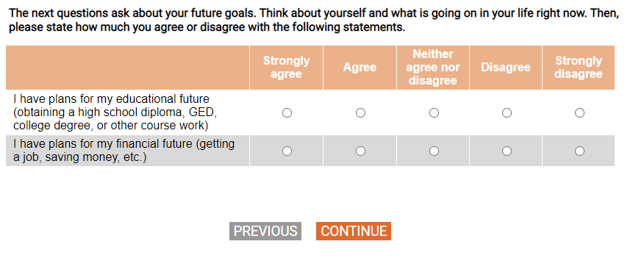Click the Neither agree nor disagree header
This screenshot has width=644, height=269.
(x=433, y=68)
